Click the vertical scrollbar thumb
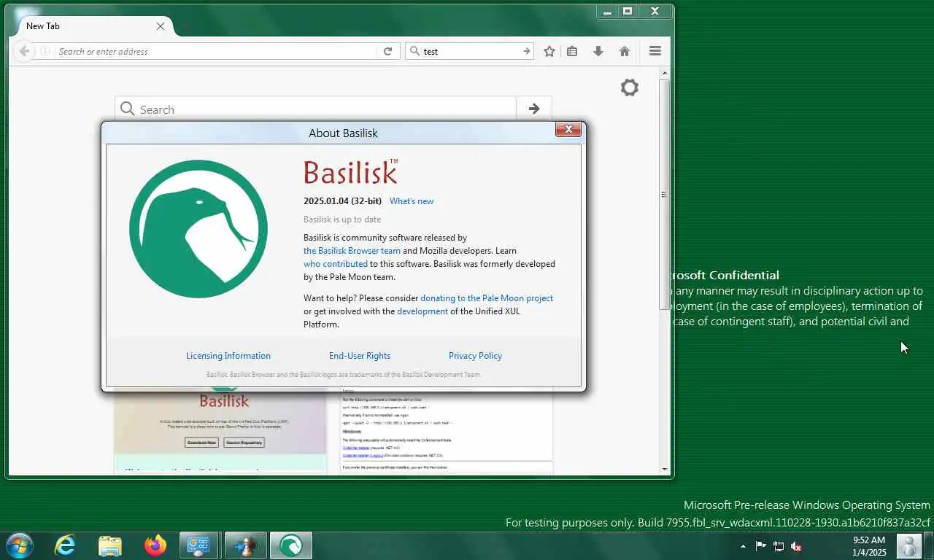 tap(664, 195)
